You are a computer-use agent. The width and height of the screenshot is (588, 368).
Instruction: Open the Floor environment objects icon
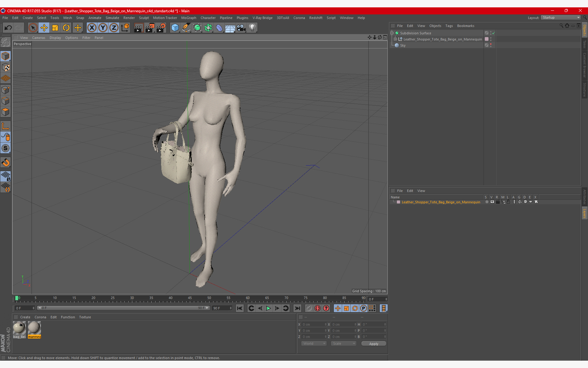(230, 28)
